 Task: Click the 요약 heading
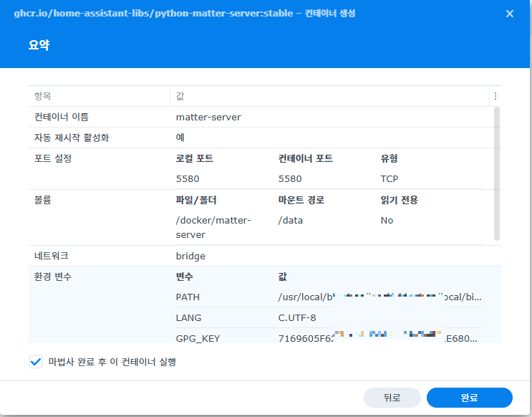point(39,45)
